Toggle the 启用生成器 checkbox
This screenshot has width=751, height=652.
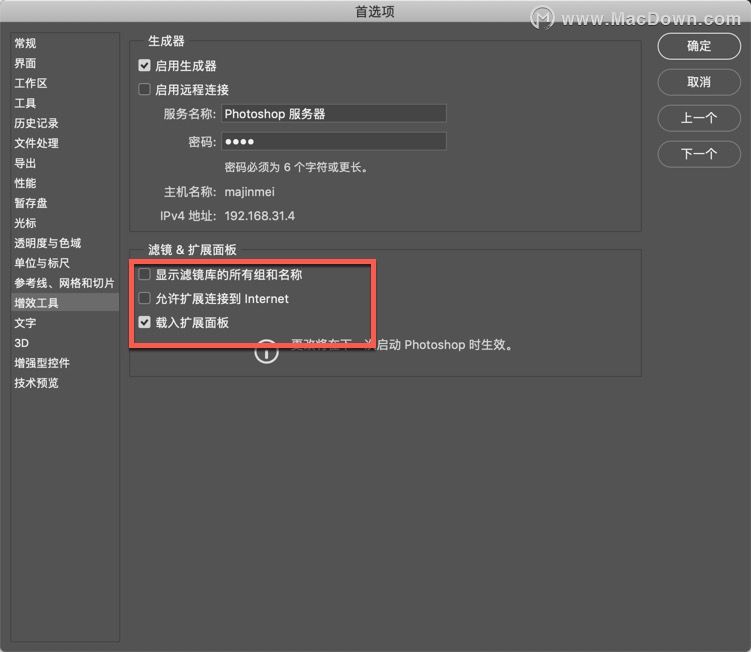[144, 65]
